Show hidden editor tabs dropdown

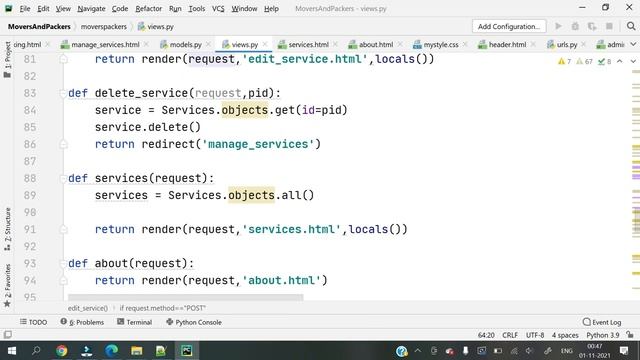(633, 44)
